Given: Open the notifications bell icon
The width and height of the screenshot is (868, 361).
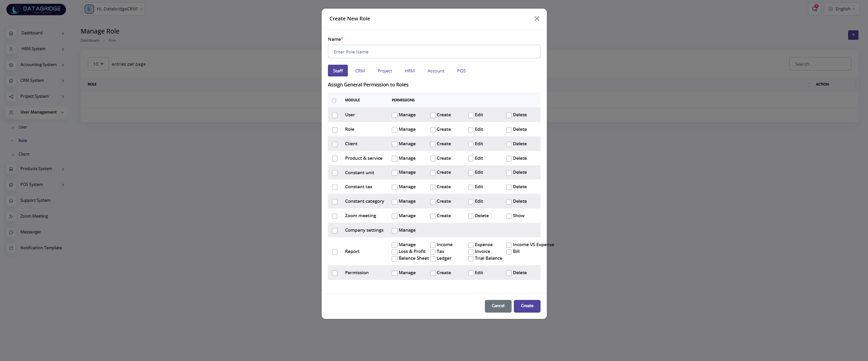Looking at the screenshot, I should click(x=815, y=9).
